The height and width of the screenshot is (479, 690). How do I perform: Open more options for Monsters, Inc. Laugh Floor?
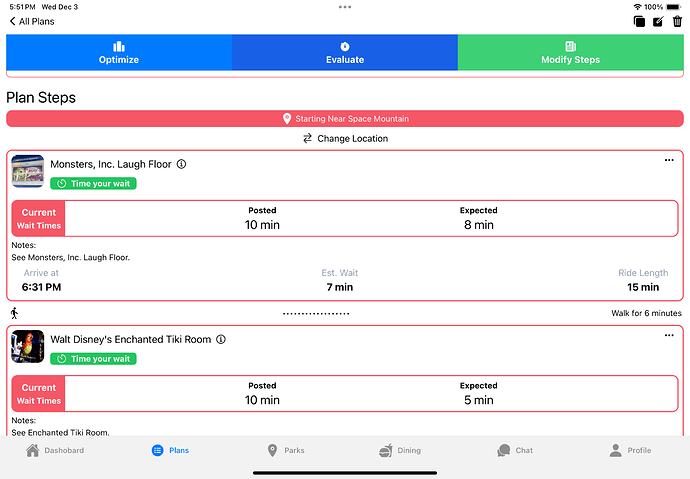[x=669, y=160]
